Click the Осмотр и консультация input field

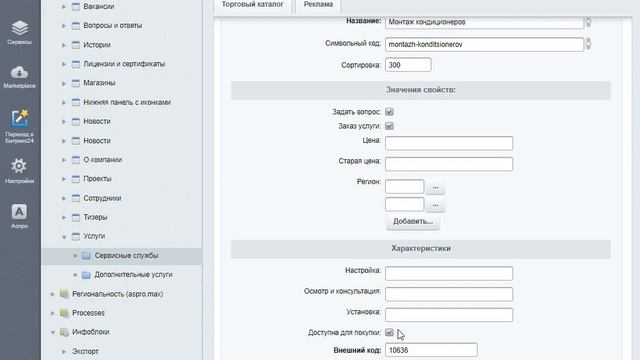449,294
